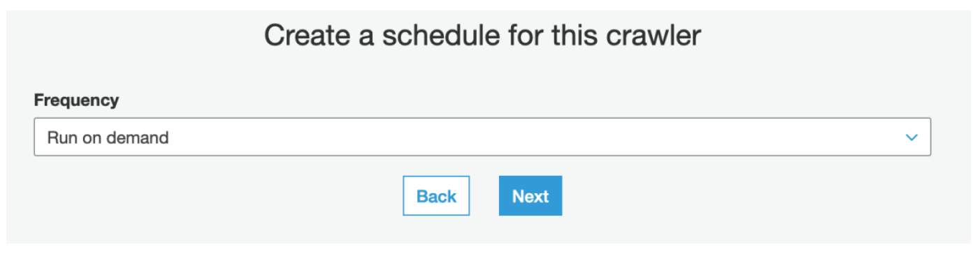This screenshot has height=254, width=980.
Task: Change the Run on demand schedule setting
Action: click(482, 137)
